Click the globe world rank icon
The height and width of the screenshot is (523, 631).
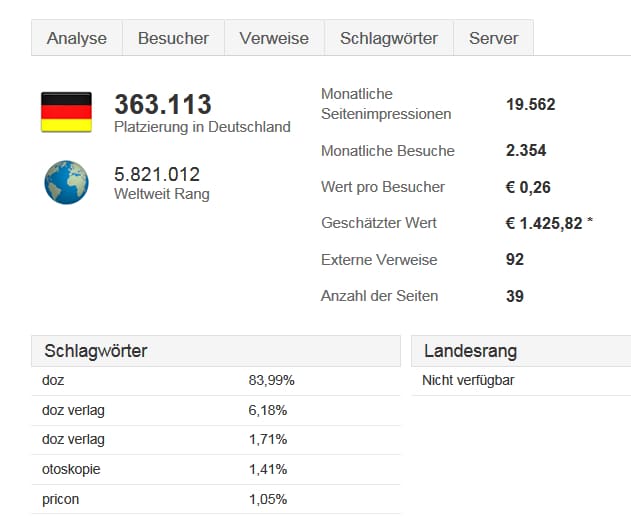(66, 182)
